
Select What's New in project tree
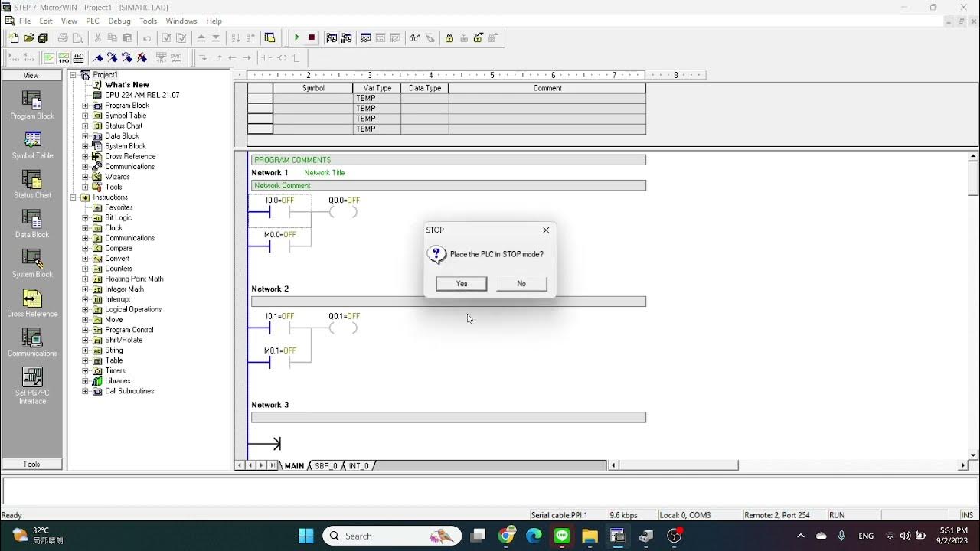click(126, 85)
